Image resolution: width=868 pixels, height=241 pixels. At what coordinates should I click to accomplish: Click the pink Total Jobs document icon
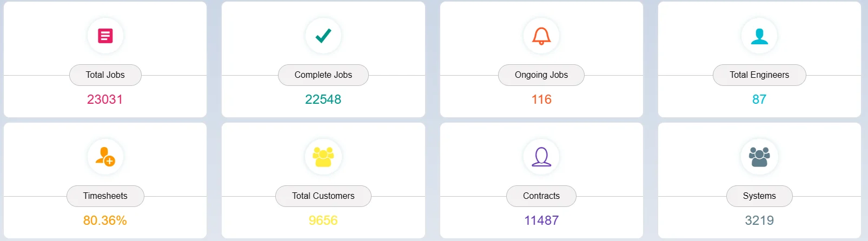coord(105,36)
